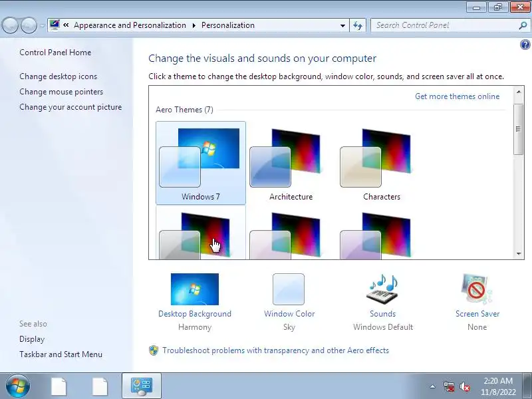Click the Personalization breadcrumb
Image resolution: width=532 pixels, height=399 pixels.
point(228,25)
